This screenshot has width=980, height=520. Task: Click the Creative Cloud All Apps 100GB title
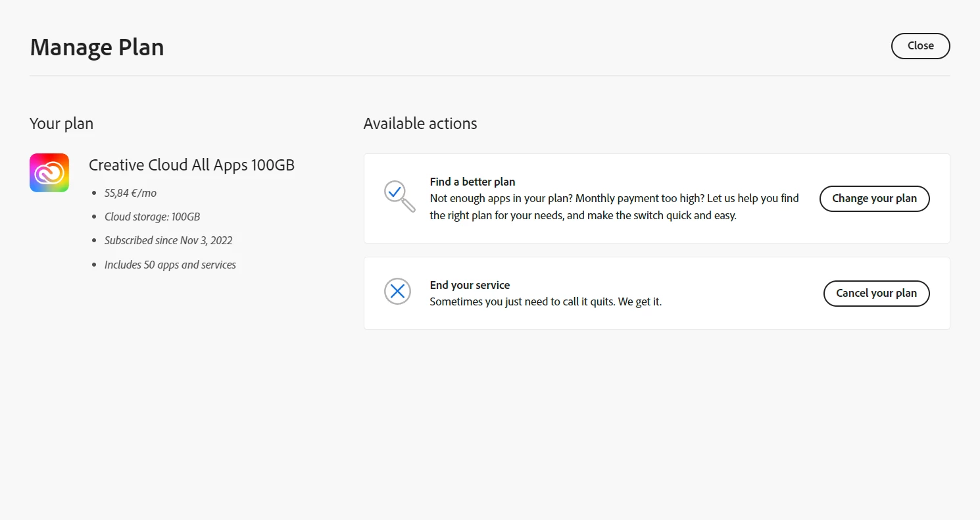[x=191, y=165]
